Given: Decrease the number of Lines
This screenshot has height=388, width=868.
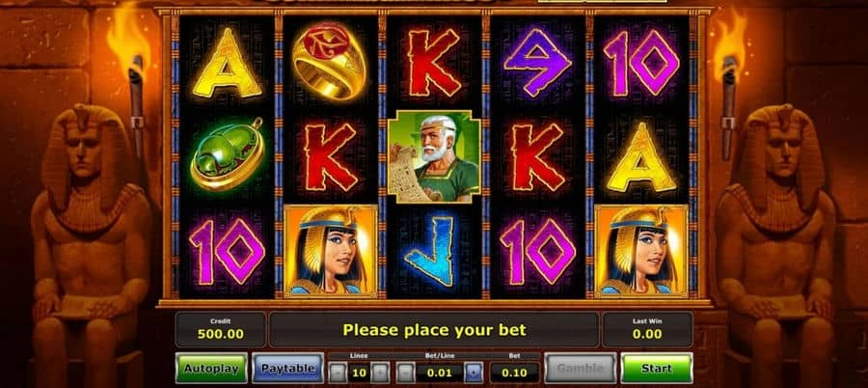Looking at the screenshot, I should [x=338, y=373].
